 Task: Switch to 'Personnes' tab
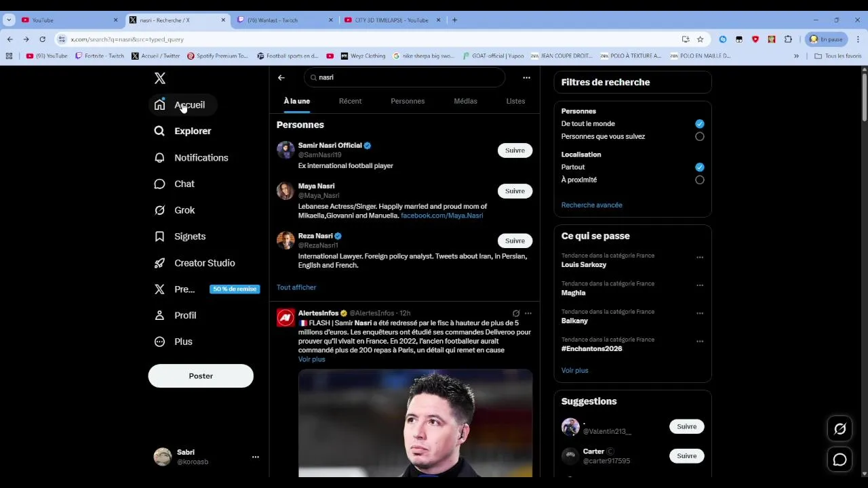click(408, 101)
